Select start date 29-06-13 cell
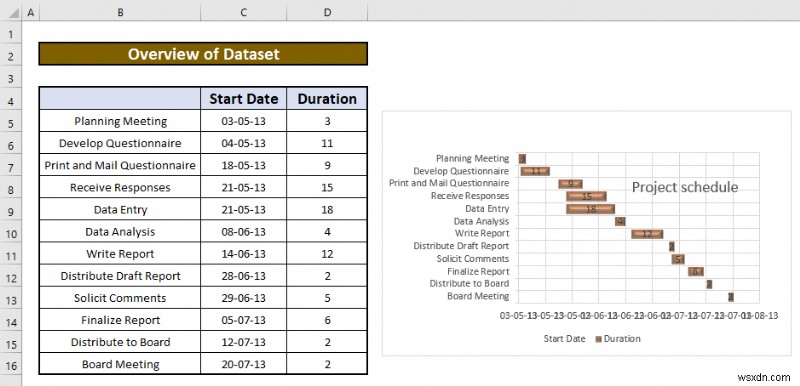Viewport: 800px width, 386px height. pos(244,298)
